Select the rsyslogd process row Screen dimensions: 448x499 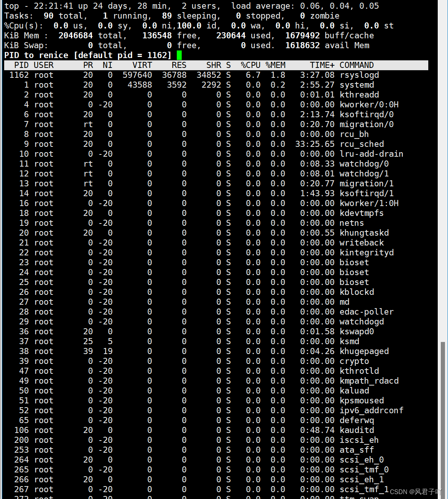pyautogui.click(x=190, y=75)
